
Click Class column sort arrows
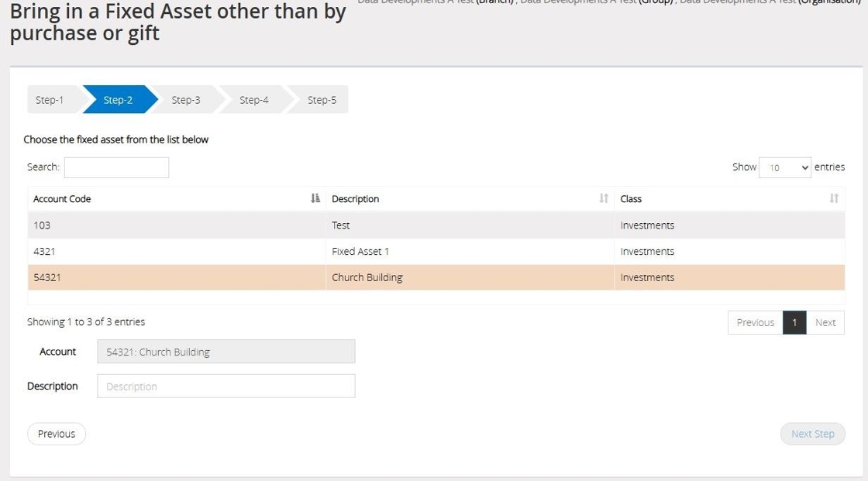[834, 199]
